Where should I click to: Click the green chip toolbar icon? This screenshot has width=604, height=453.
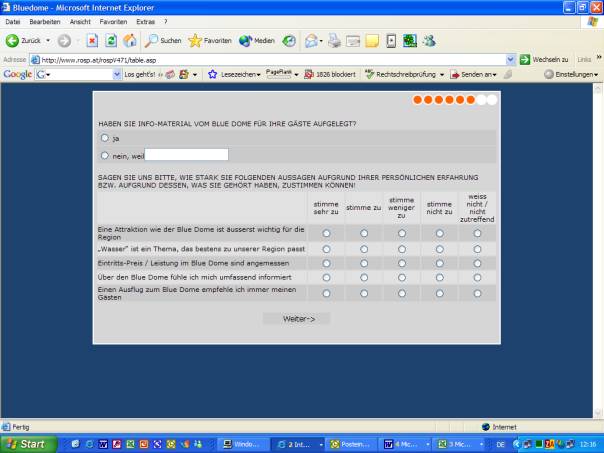click(410, 40)
